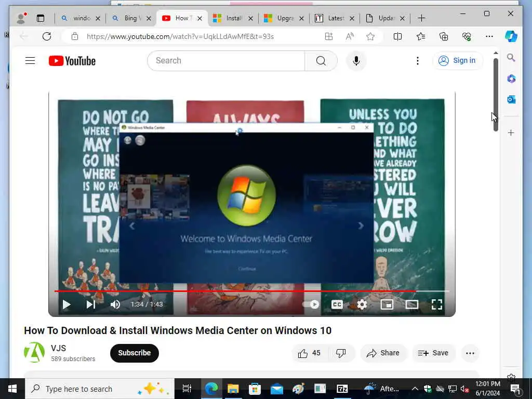Mute the video volume
The image size is (532, 399).
point(115,304)
